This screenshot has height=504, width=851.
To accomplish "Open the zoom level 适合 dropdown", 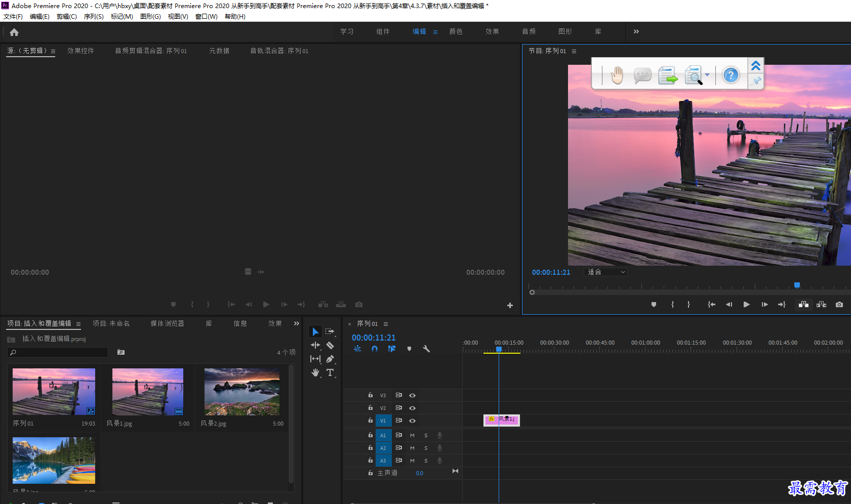I will coord(605,272).
